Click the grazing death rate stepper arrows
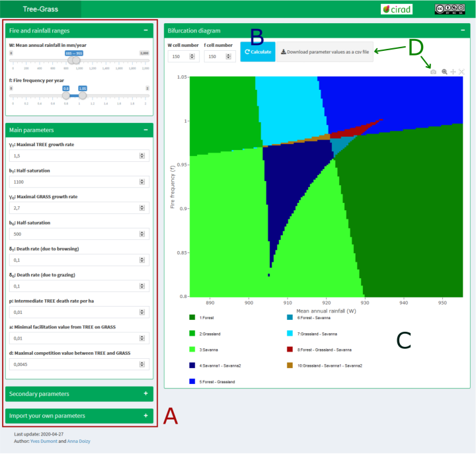The width and height of the screenshot is (476, 454). click(141, 286)
